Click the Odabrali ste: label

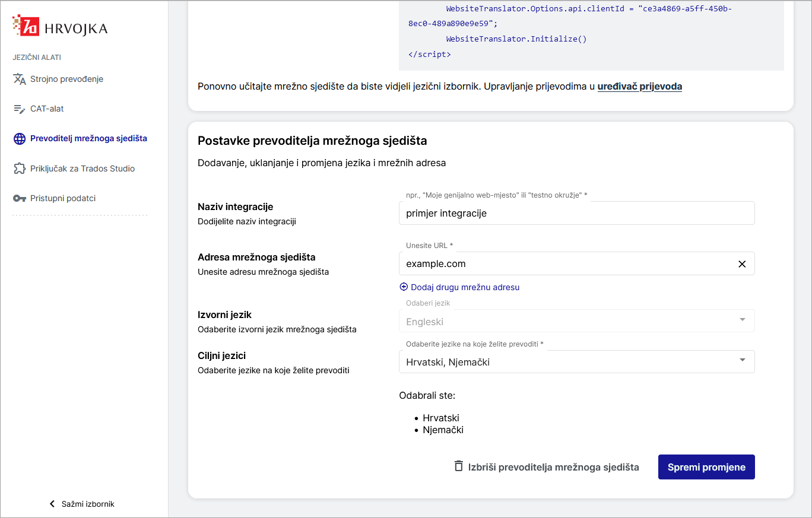pos(427,395)
